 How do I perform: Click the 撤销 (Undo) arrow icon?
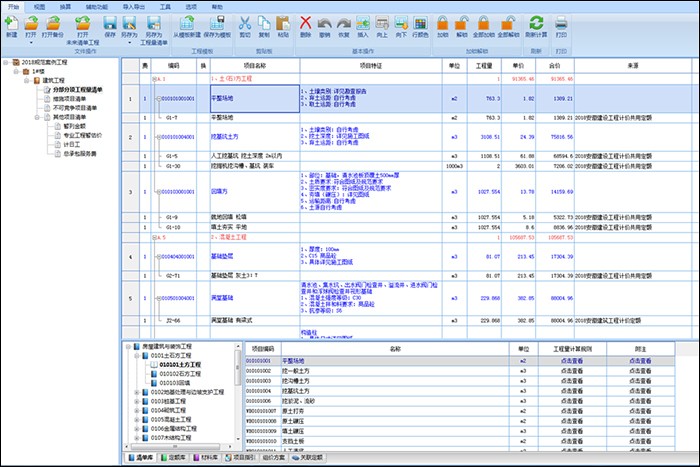tap(325, 24)
